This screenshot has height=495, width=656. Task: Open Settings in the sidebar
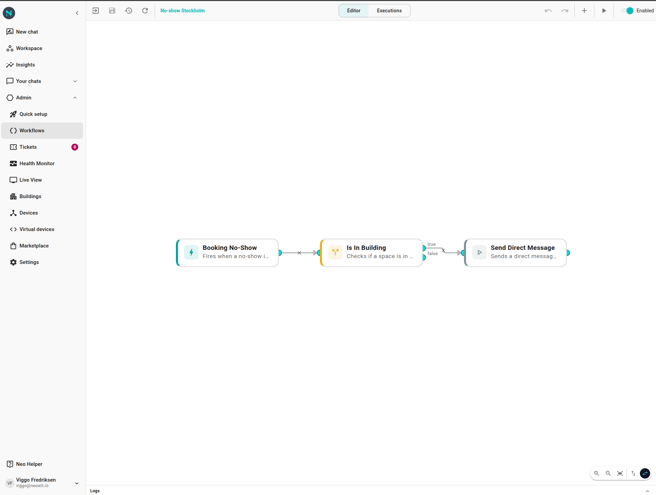coord(42,262)
